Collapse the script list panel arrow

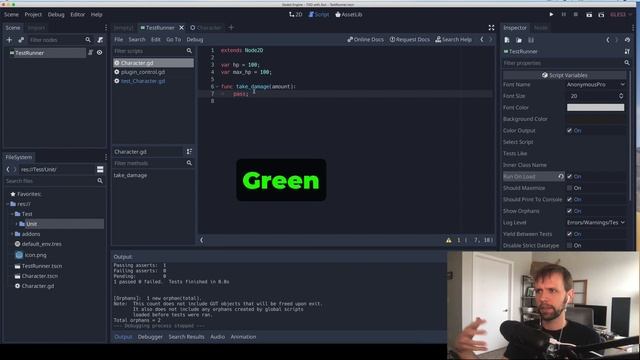coord(202,240)
